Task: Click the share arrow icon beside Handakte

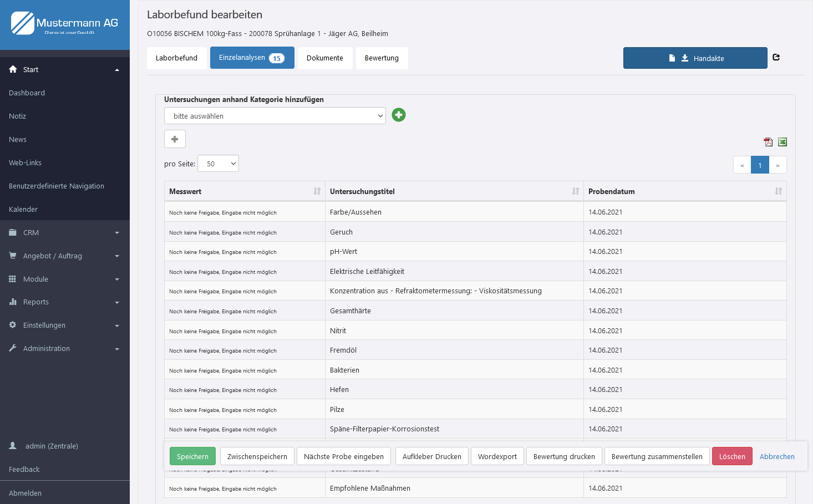Action: [776, 58]
